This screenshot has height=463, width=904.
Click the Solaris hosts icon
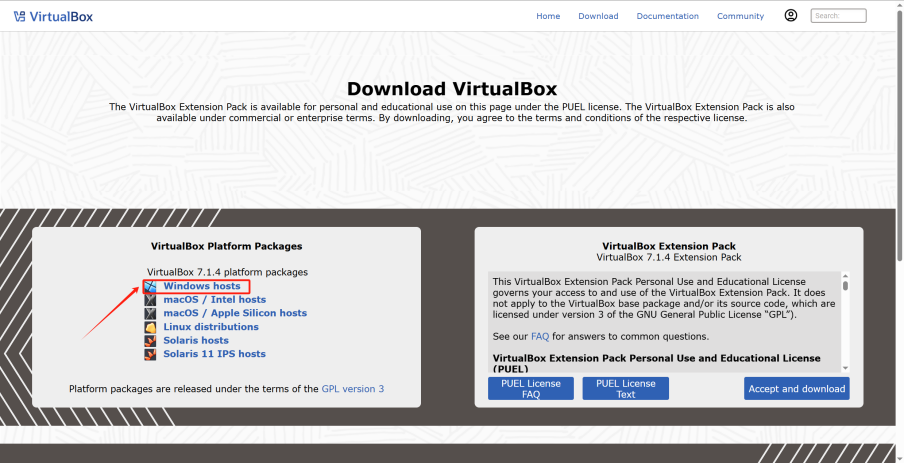[150, 340]
